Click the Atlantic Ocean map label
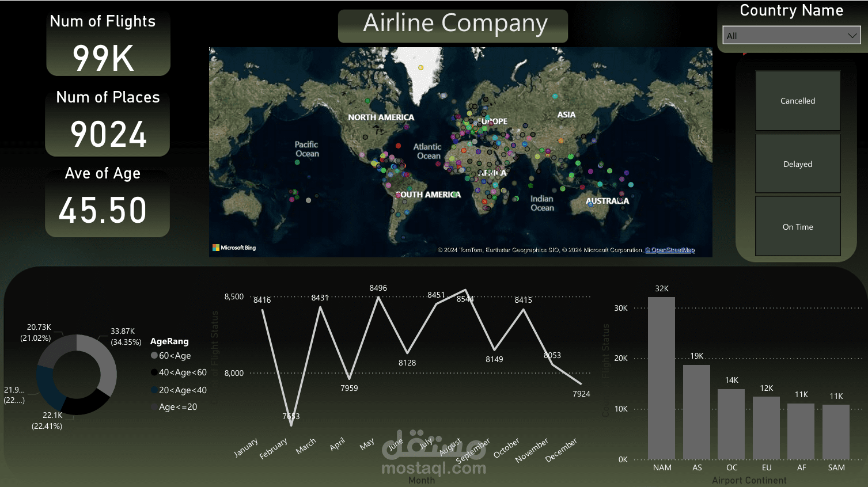This screenshot has height=487, width=868. pyautogui.click(x=427, y=151)
